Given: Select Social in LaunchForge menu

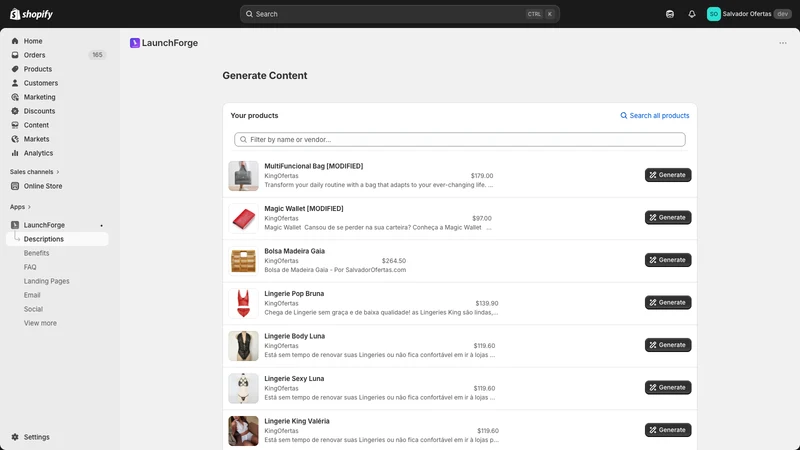Looking at the screenshot, I should coord(33,309).
